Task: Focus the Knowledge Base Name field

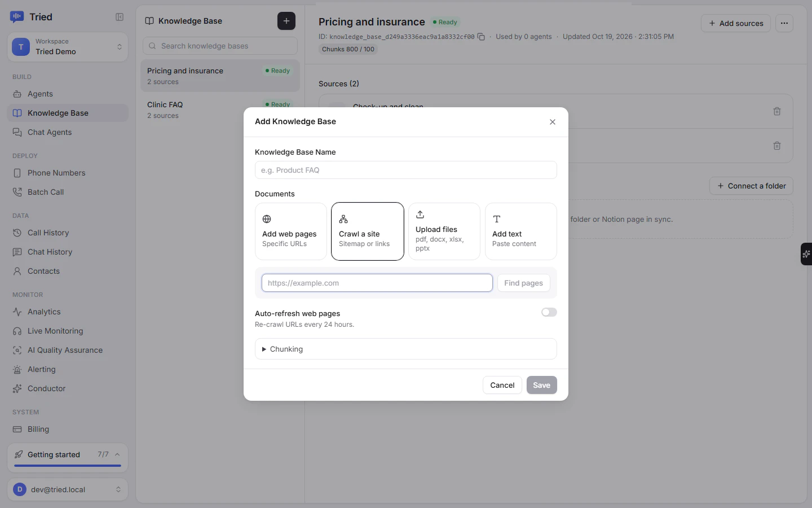Action: click(406, 170)
